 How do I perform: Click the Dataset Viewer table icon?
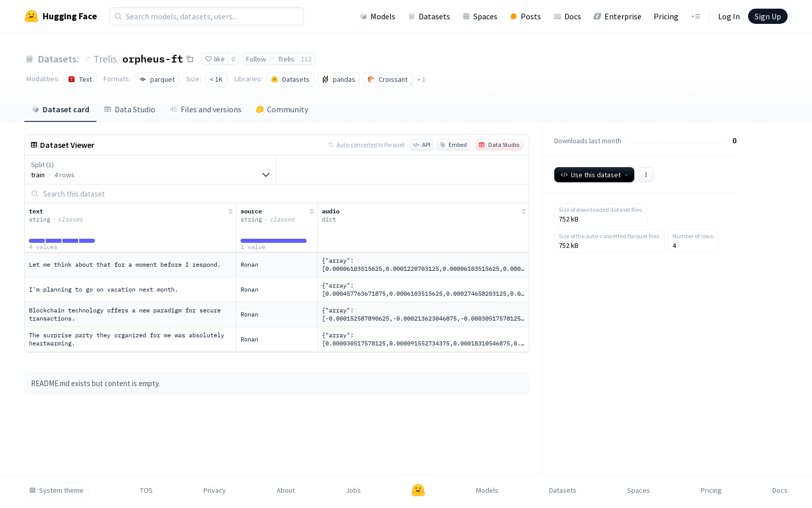[x=34, y=145]
